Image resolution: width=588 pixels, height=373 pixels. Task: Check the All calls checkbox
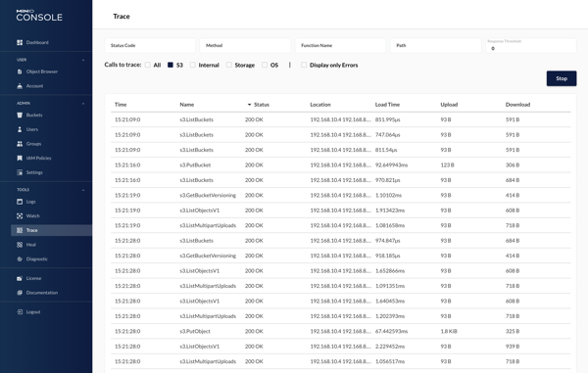point(148,65)
